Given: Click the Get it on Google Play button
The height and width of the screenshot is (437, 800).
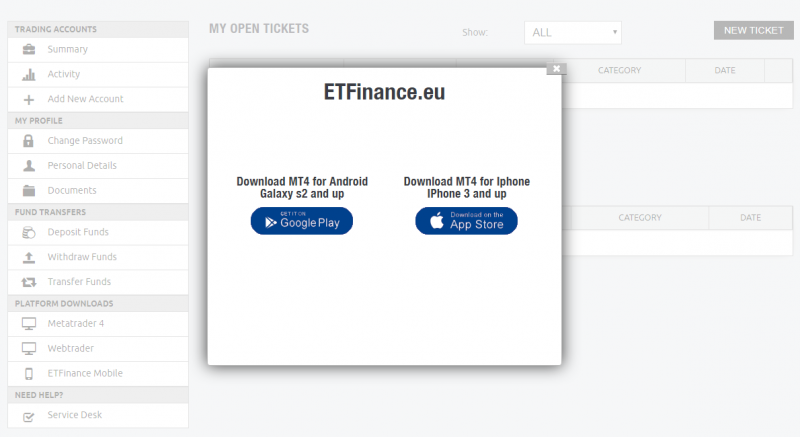Looking at the screenshot, I should coord(302,221).
